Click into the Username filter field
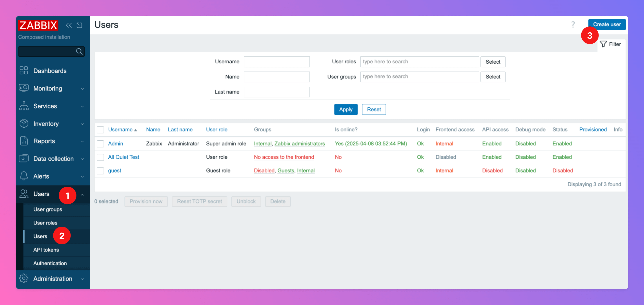The image size is (644, 305). tap(277, 62)
